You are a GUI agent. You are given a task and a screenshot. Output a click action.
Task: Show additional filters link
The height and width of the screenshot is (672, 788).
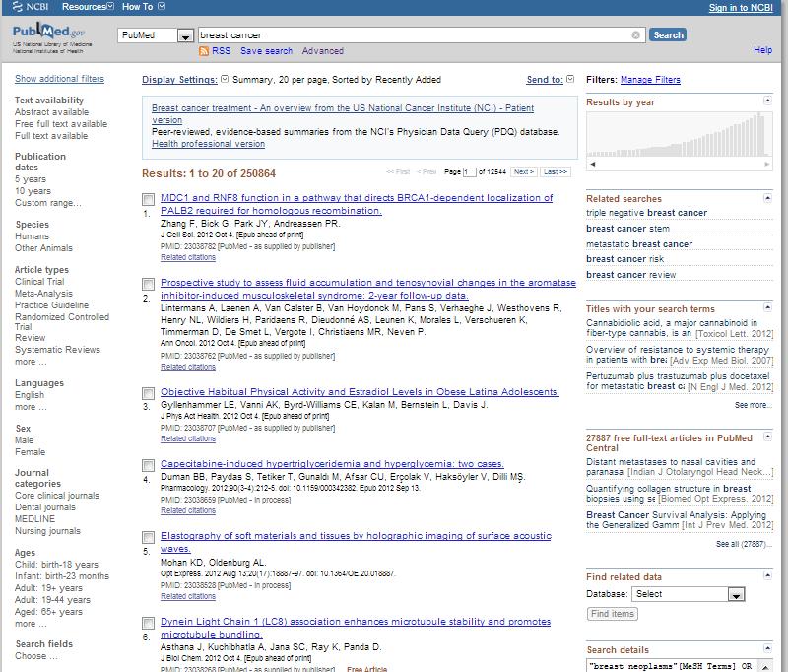59,79
